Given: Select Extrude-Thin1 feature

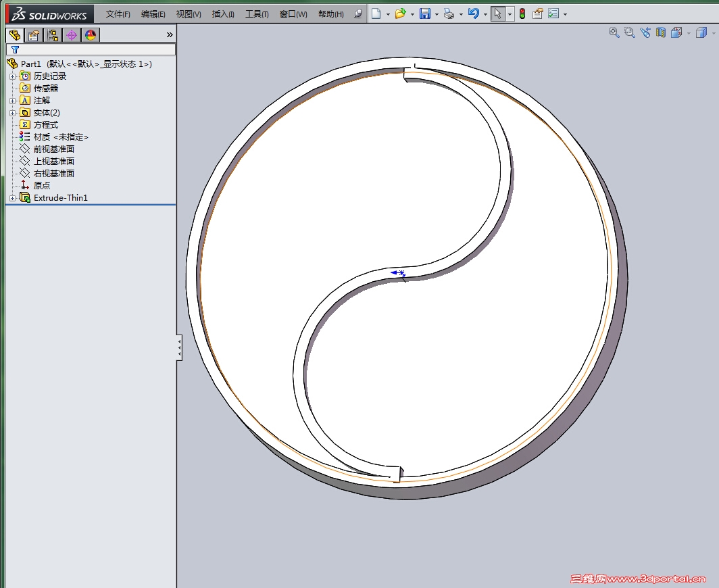Looking at the screenshot, I should point(54,197).
